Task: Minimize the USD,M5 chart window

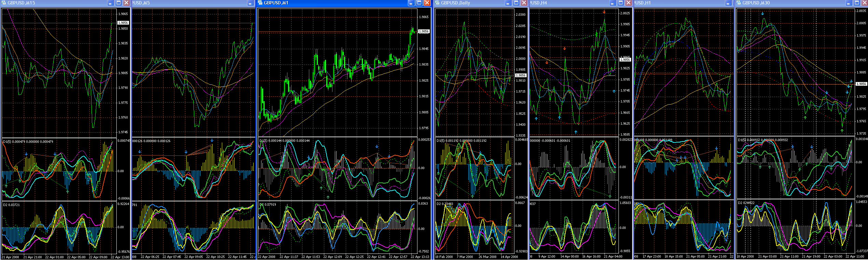Action: (x=251, y=3)
